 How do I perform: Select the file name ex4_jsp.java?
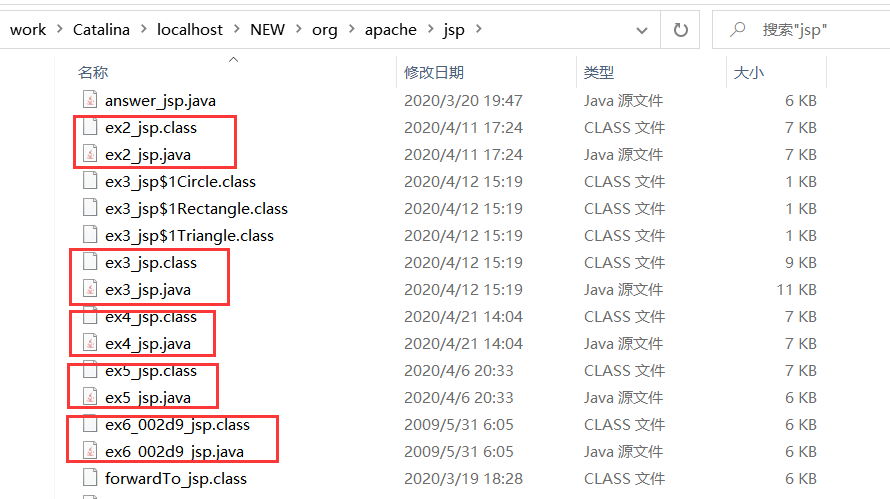tap(148, 344)
